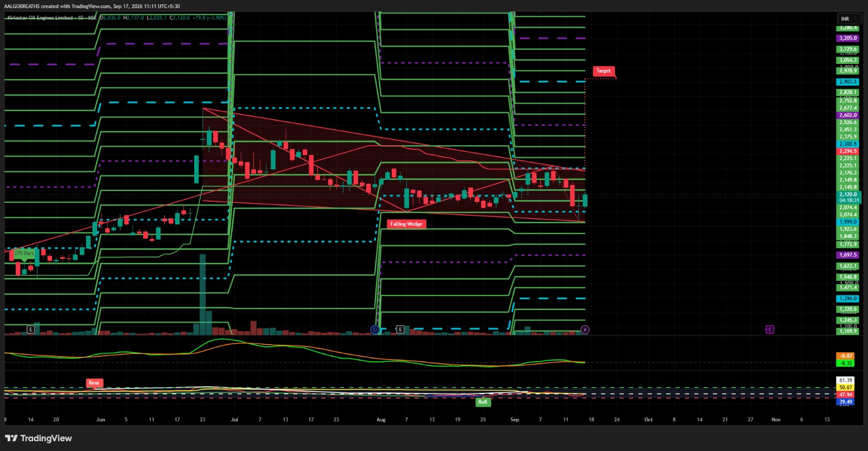This screenshot has height=451, width=868.
Task: Click the orange -0.87 indicator value
Action: click(x=846, y=356)
